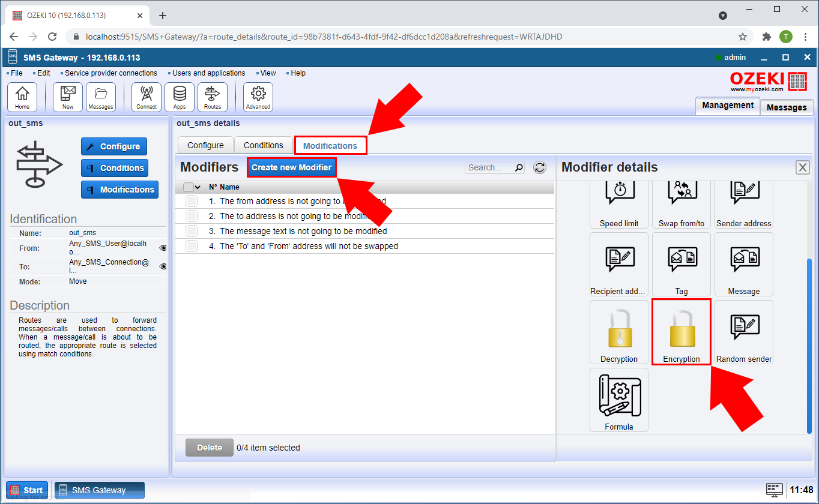Open the Chrome three-dot menu
Screen dimensions: 819x504
pos(805,37)
